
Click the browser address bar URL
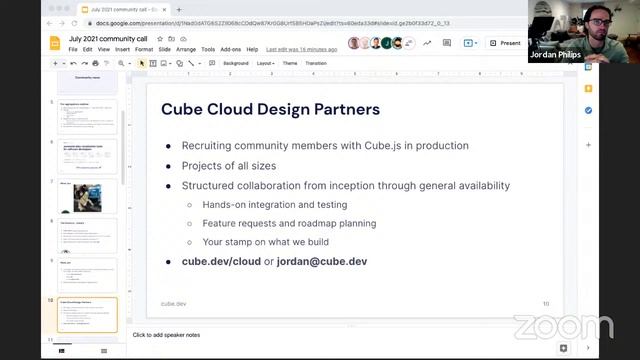pyautogui.click(x=273, y=24)
